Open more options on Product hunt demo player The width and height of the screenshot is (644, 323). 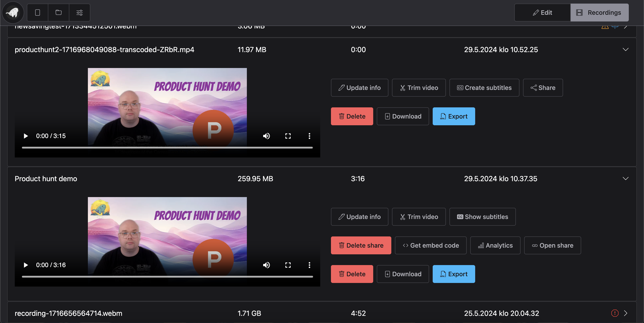click(309, 265)
